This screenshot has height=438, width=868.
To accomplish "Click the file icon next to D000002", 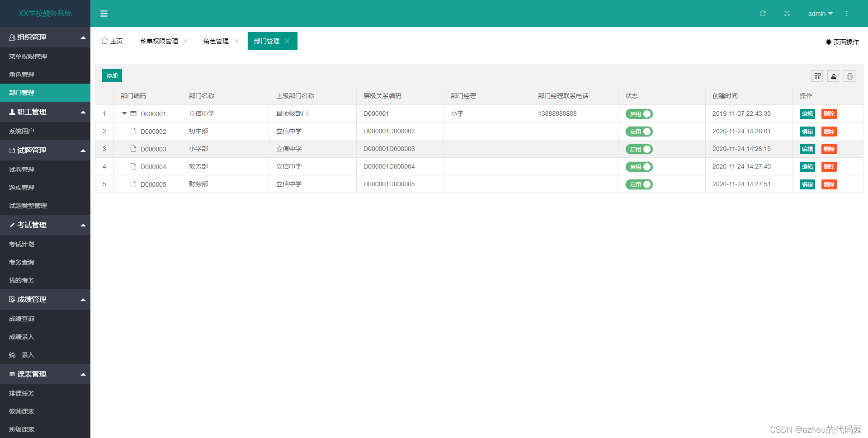I will [x=133, y=131].
